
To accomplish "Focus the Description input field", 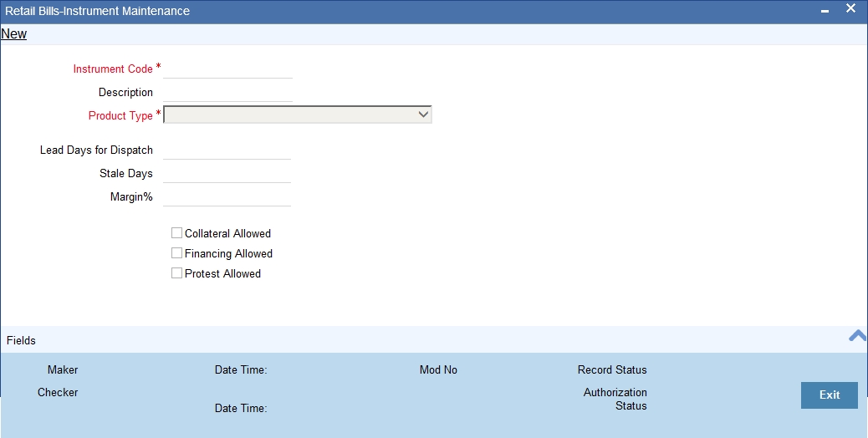I will pos(227,92).
